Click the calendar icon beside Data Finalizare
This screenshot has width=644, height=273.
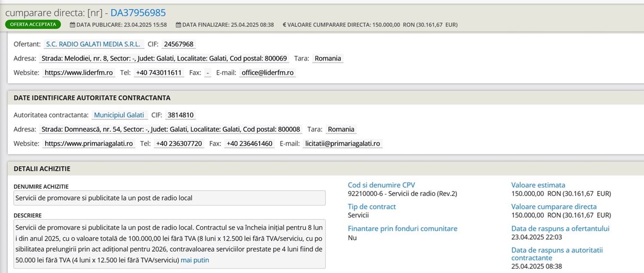178,25
